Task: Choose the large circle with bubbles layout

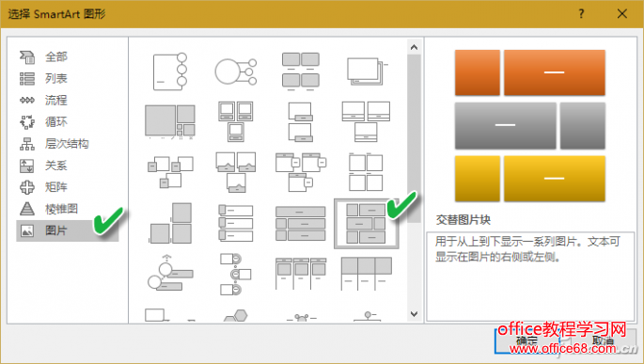Action: (236, 71)
